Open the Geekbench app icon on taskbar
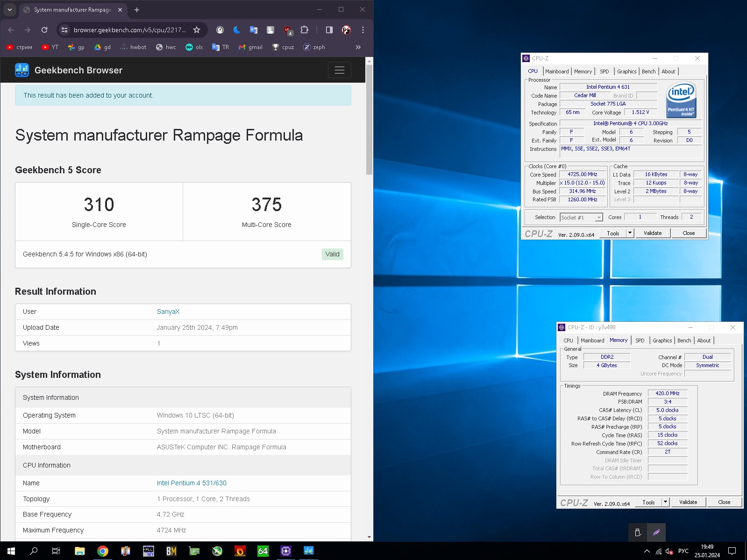The height and width of the screenshot is (560, 747). pos(309,551)
